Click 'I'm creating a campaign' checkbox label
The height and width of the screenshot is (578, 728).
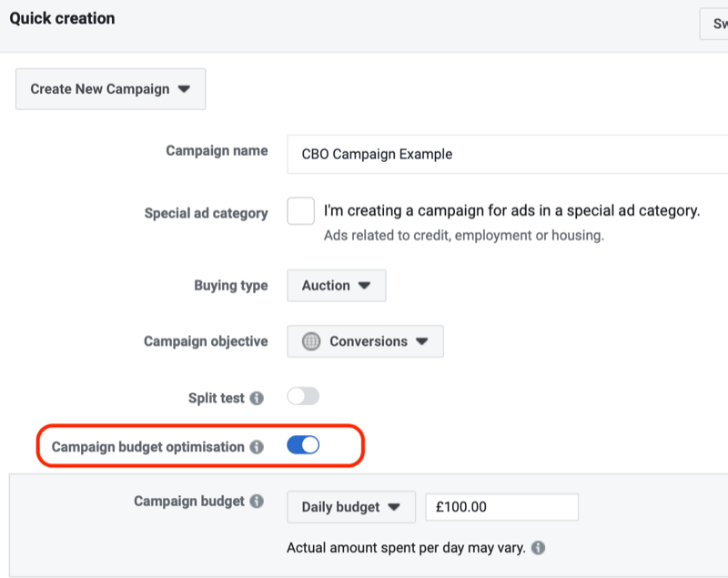pos(511,211)
